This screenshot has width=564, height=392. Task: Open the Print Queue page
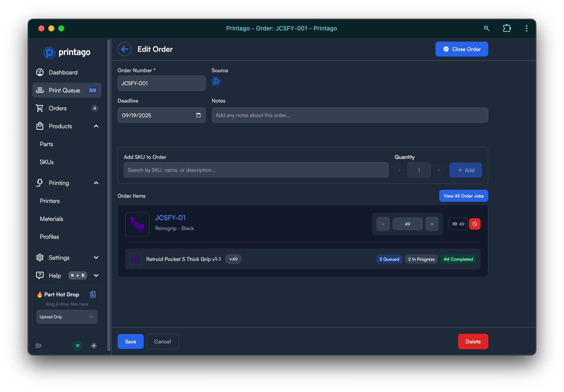coord(64,90)
